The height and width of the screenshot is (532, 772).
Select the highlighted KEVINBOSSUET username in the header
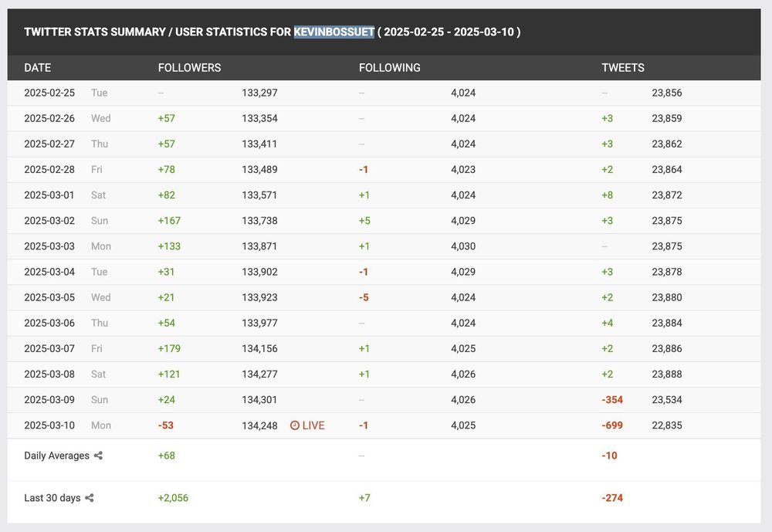pyautogui.click(x=334, y=32)
